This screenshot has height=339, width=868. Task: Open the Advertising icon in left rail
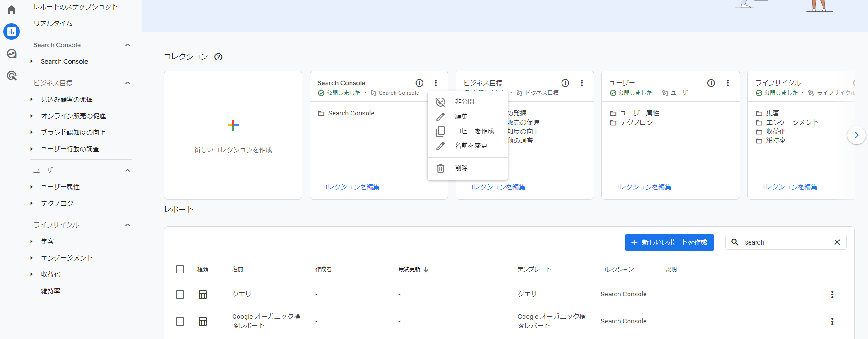click(11, 76)
